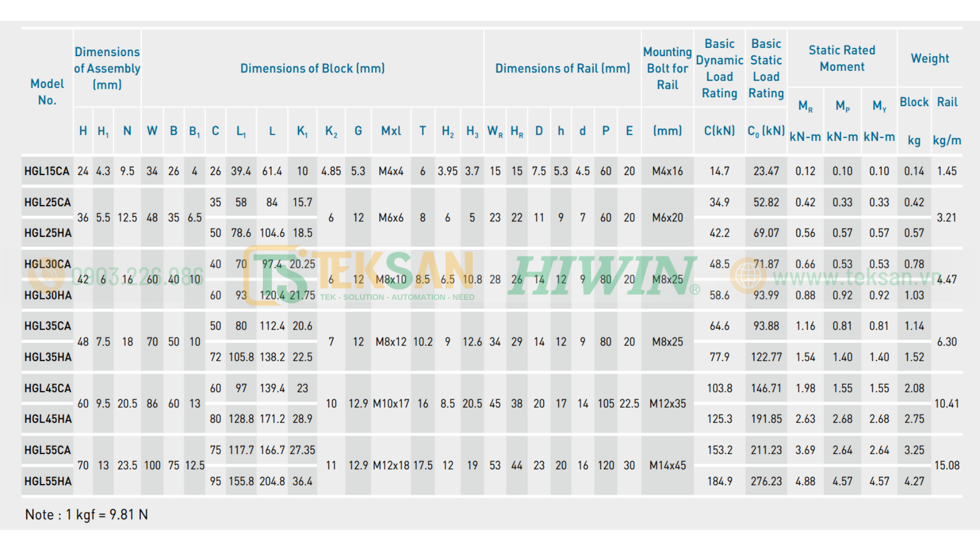Click the Static Rated Moment header

tap(842, 58)
